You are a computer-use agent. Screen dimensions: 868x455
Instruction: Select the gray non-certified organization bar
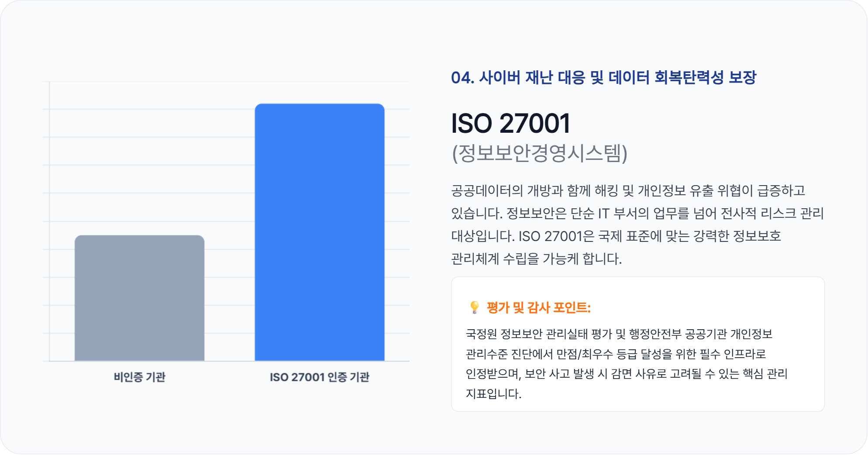tap(139, 298)
